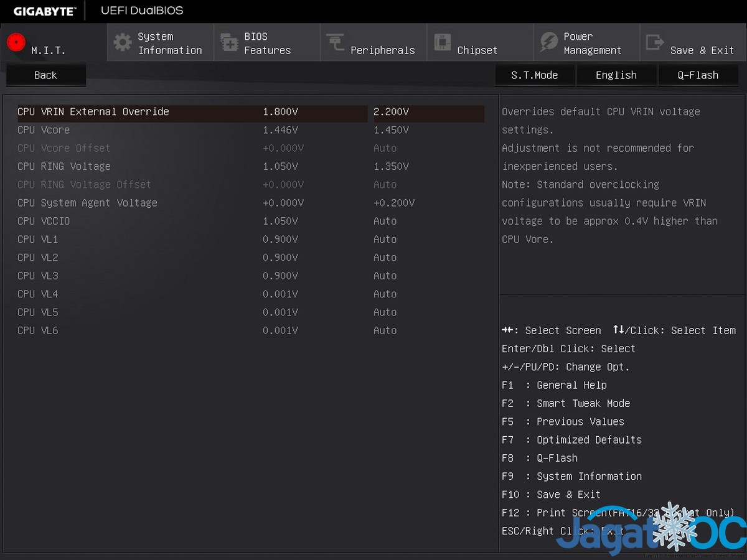
Task: Click the F2 Smart Tweak Mode hint
Action: point(566,403)
